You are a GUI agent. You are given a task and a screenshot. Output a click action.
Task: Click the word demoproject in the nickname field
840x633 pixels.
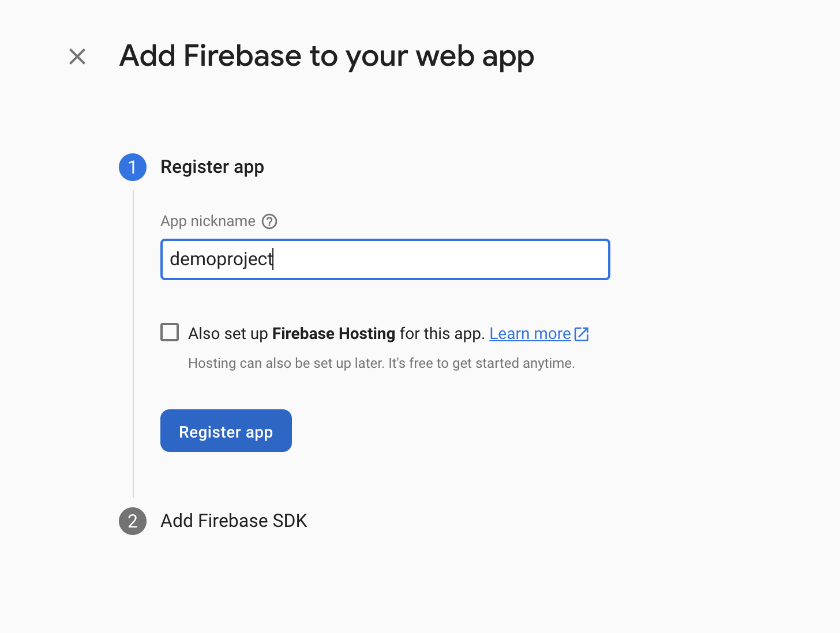(221, 259)
